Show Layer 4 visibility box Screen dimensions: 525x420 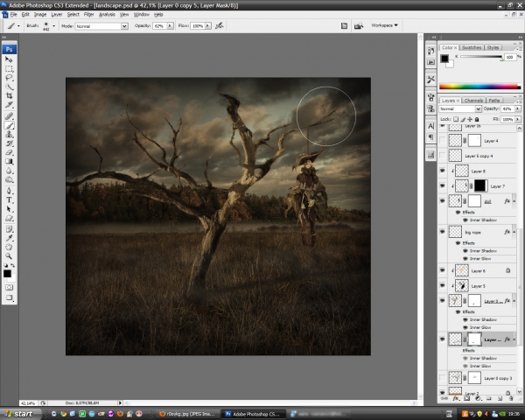point(442,141)
